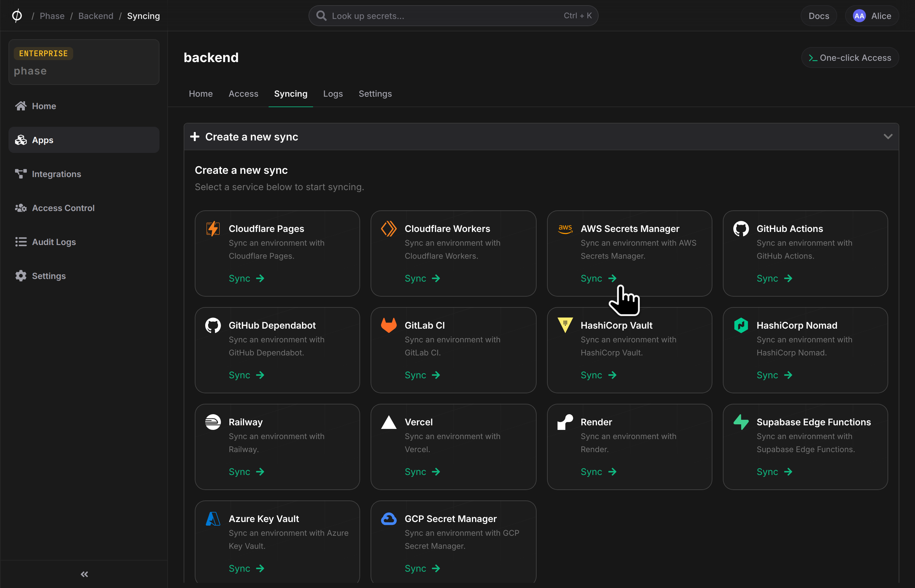Open the Access tab
The height and width of the screenshot is (588, 915).
click(x=243, y=93)
